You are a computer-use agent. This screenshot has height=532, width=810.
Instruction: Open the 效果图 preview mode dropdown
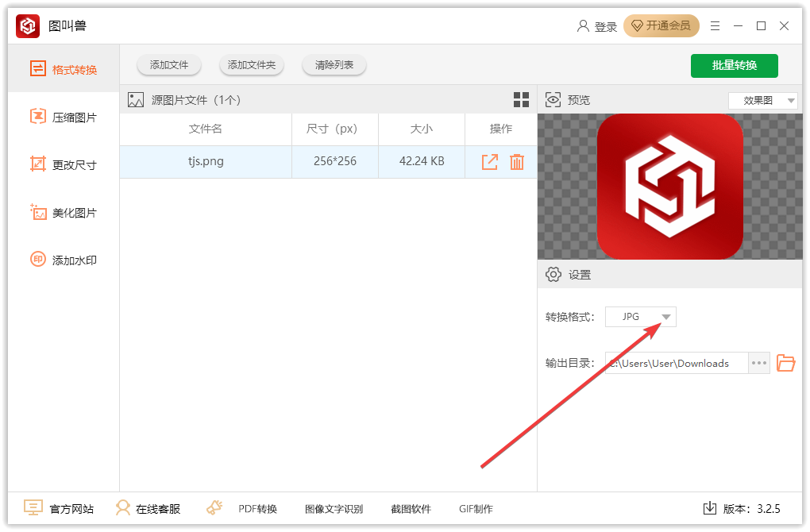762,100
